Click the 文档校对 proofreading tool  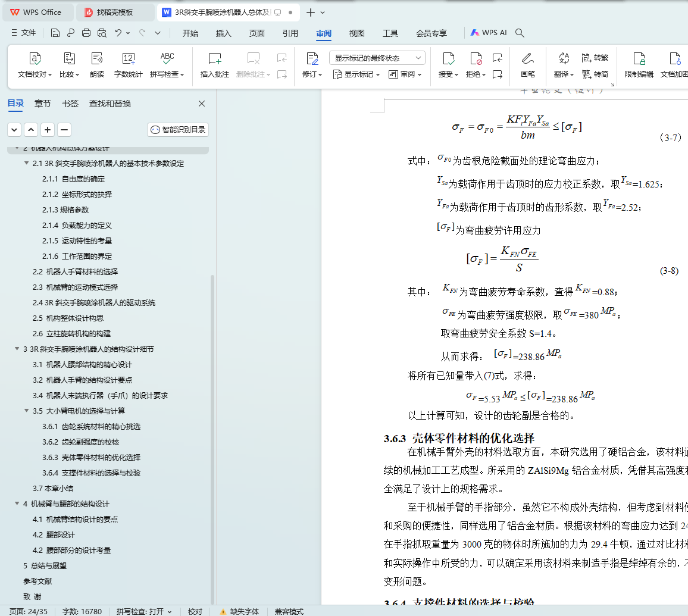point(35,65)
